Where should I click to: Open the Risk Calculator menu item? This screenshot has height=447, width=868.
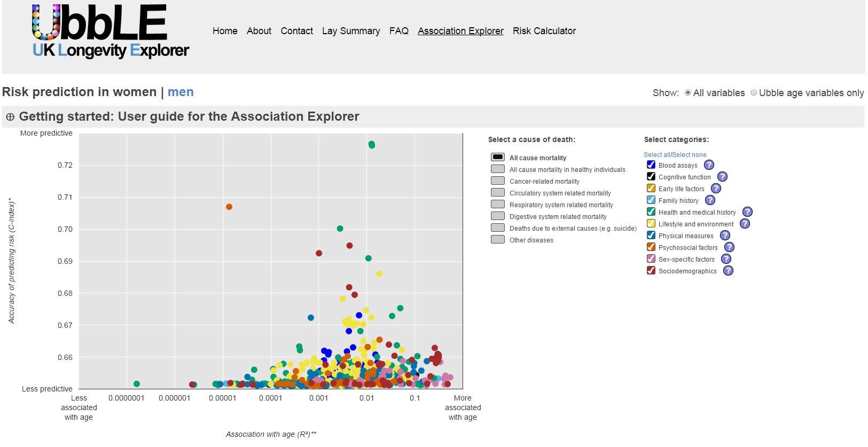(x=544, y=31)
